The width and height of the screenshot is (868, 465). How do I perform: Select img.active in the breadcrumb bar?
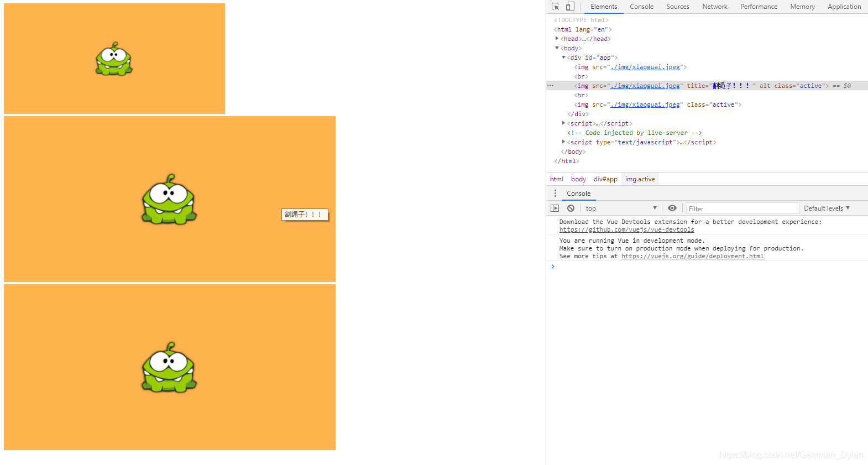point(640,179)
